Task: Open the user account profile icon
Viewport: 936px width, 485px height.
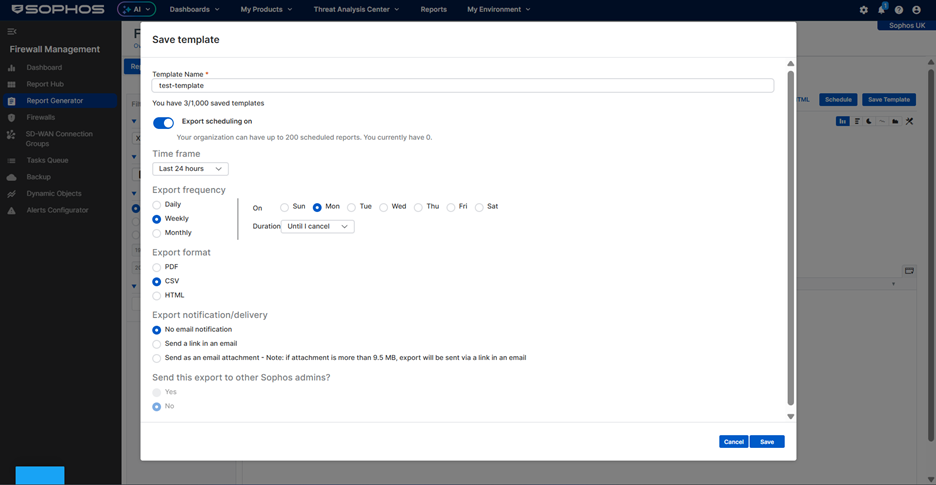Action: (x=916, y=10)
